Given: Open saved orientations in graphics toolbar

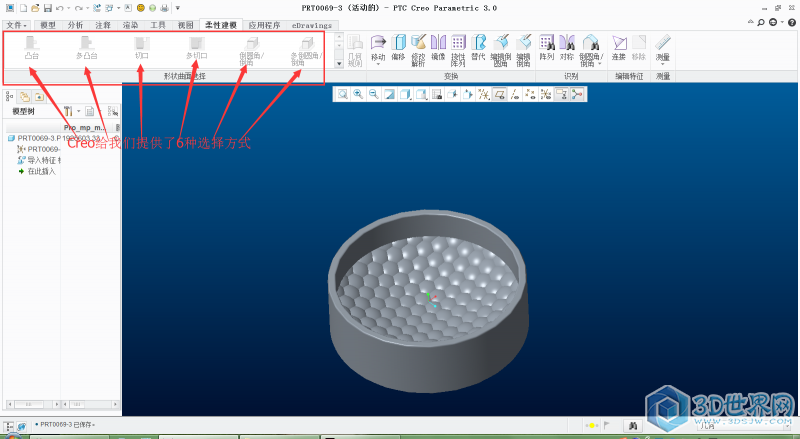Looking at the screenshot, I should pyautogui.click(x=421, y=94).
